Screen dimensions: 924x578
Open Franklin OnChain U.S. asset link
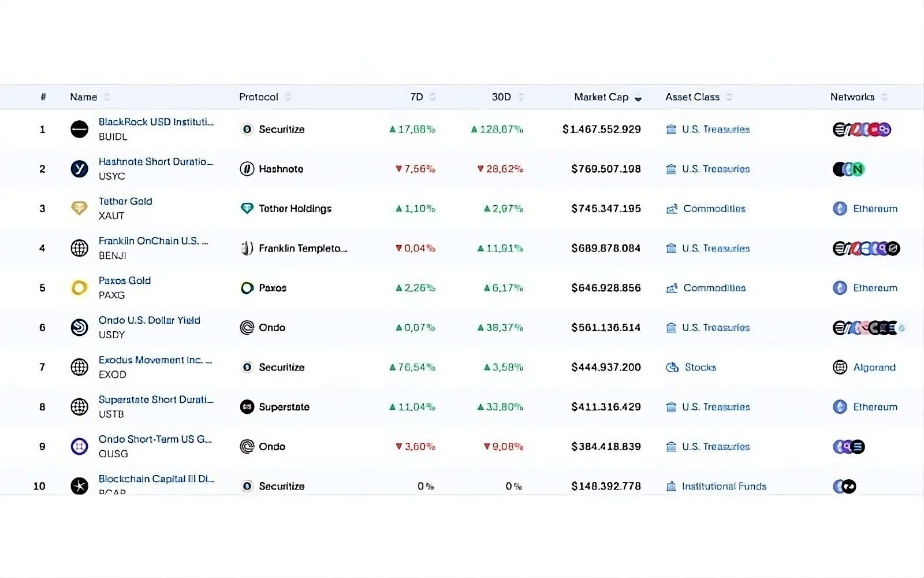[x=154, y=241]
